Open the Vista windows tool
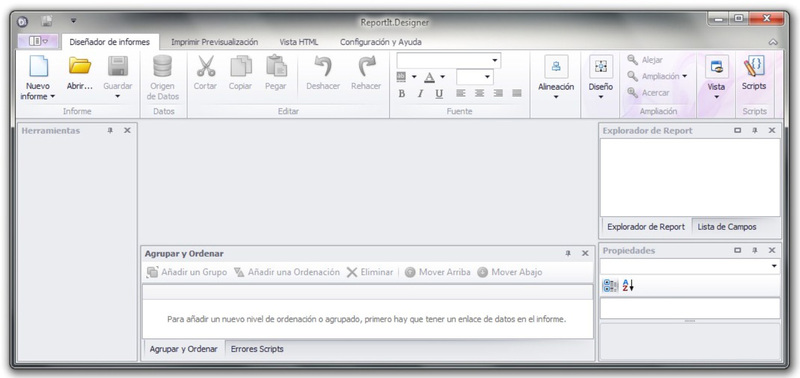Screen dimensions: 800x378 point(716,67)
